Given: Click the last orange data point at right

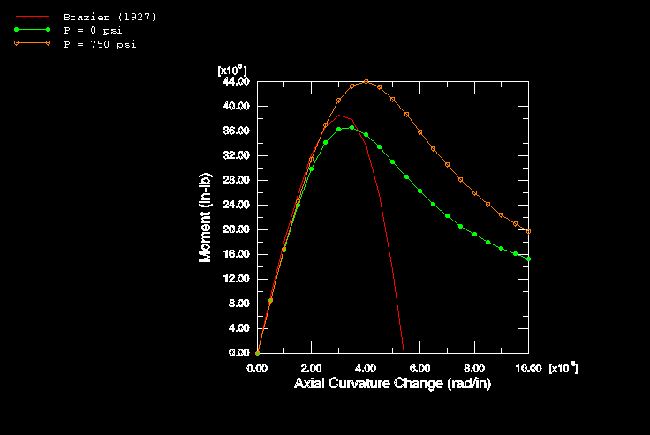Looking at the screenshot, I should pos(529,231).
